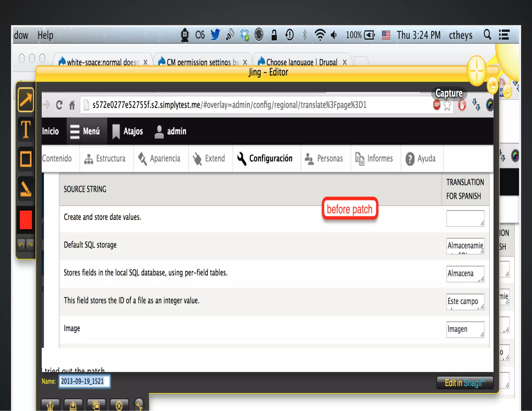Viewport: 532px width, 411px height.
Task: Click the Jing copy capture button
Action: (96, 405)
